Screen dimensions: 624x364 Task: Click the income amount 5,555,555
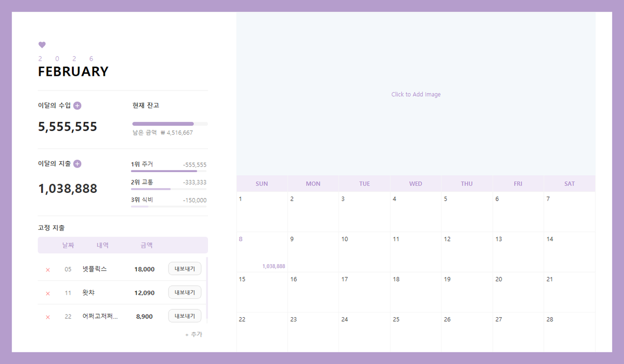pos(68,127)
